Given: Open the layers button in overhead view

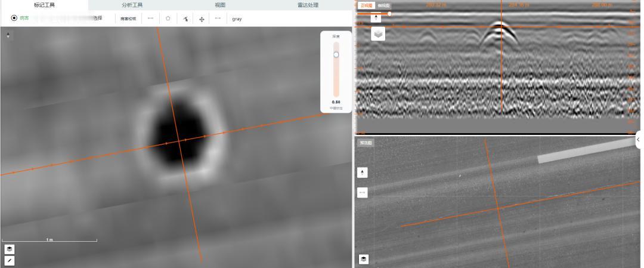Looking at the screenshot, I should (364, 260).
